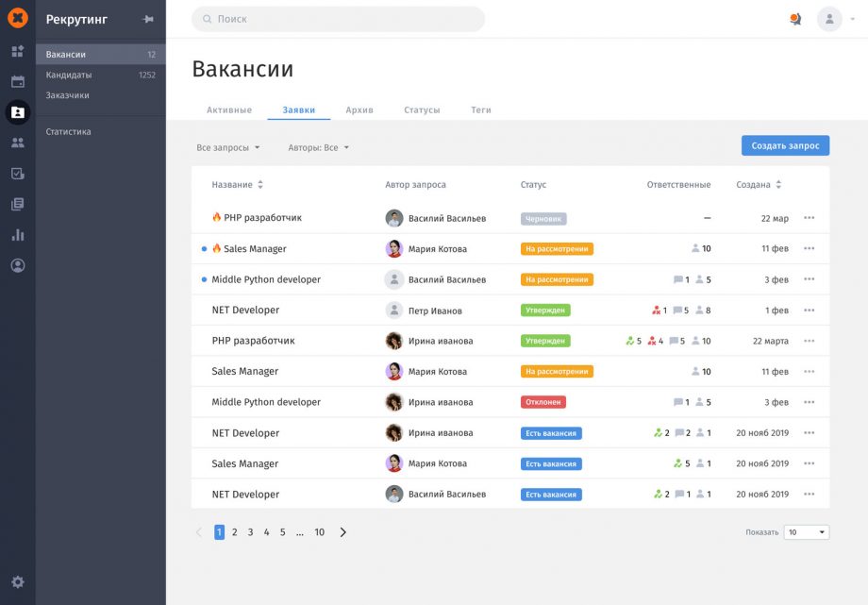Open the calendar icon in sidebar

point(17,81)
